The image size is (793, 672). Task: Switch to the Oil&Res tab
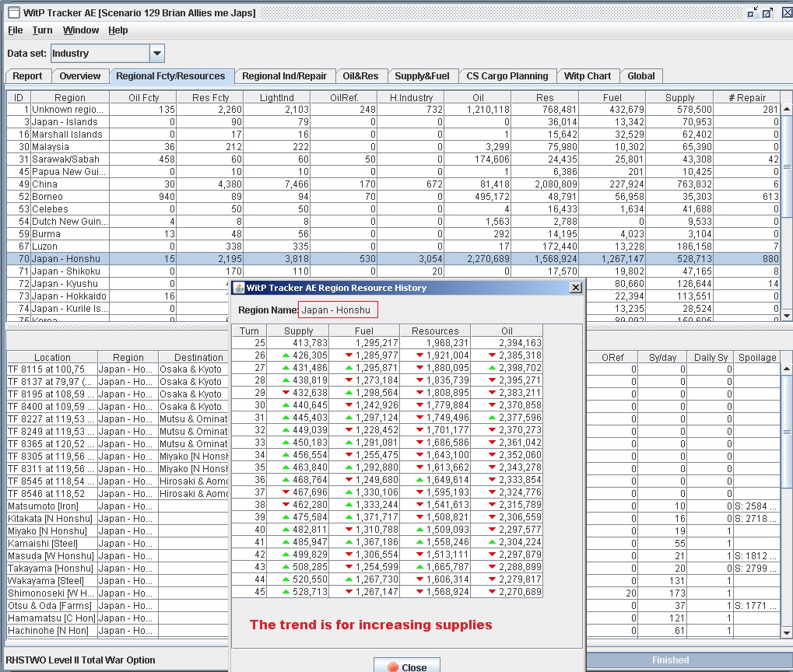click(x=359, y=76)
